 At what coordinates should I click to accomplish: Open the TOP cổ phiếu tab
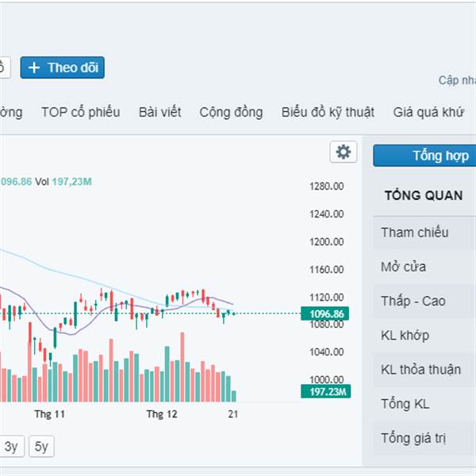[81, 112]
